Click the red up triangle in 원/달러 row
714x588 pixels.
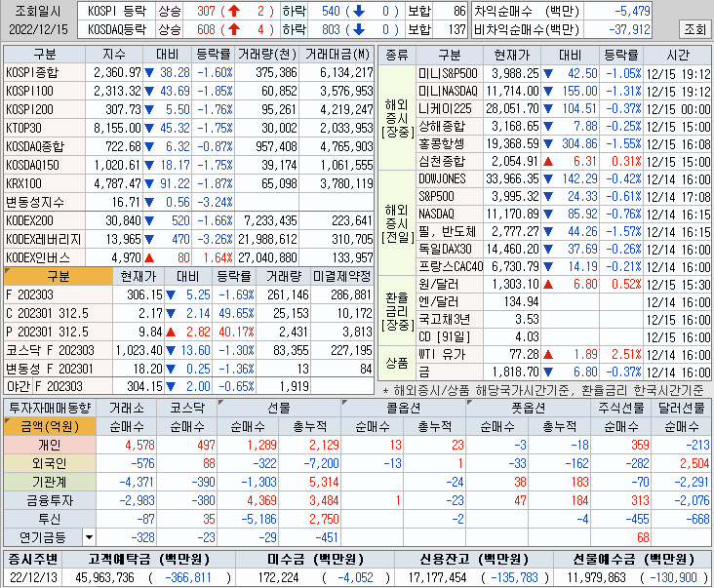click(x=548, y=285)
